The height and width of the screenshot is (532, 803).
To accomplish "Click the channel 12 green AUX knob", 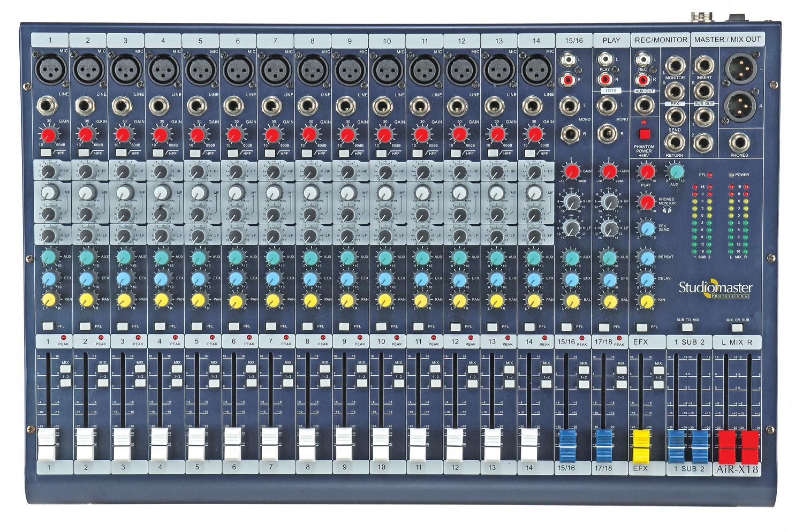I will pyautogui.click(x=459, y=257).
